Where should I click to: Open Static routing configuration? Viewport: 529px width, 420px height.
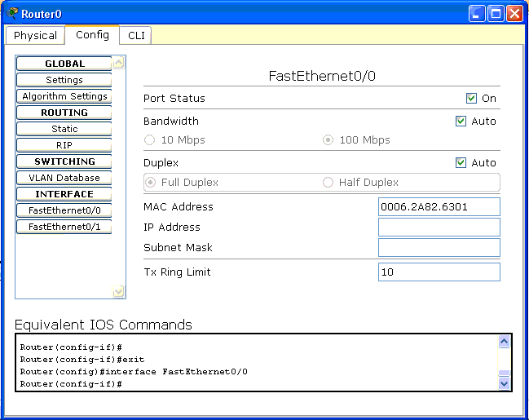(64, 129)
